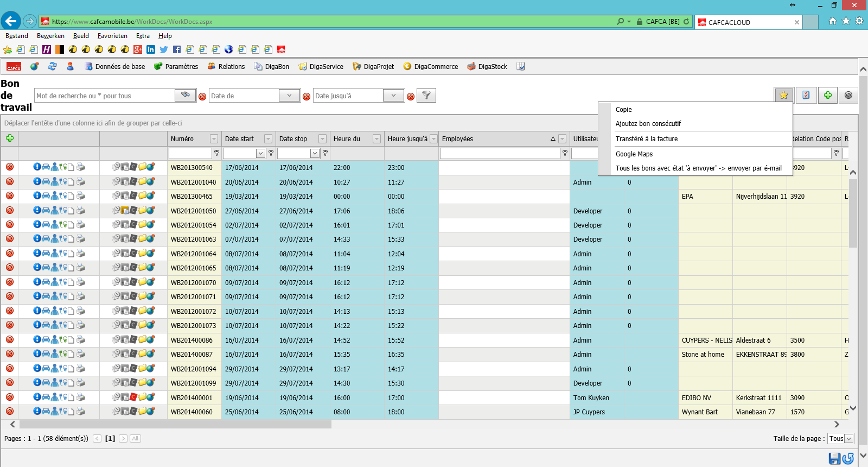The height and width of the screenshot is (467, 868).
Task: Expand the 'Taille de la page' dropdown
Action: point(849,439)
